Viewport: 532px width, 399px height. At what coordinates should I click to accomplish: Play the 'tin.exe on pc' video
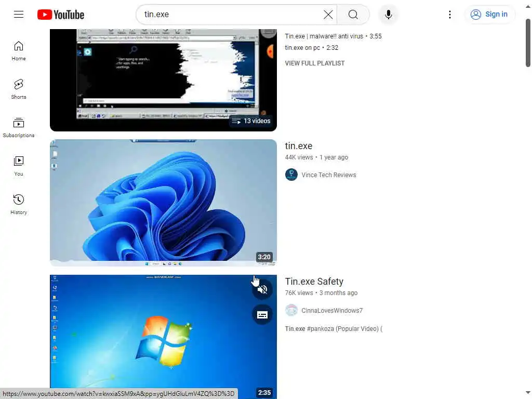tap(312, 47)
